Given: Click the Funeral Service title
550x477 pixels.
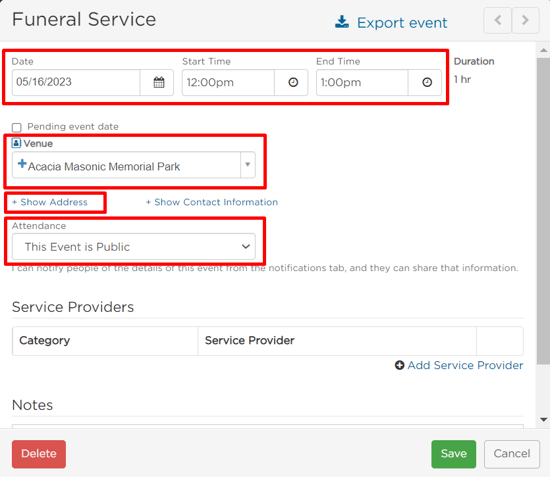Looking at the screenshot, I should pos(84,19).
